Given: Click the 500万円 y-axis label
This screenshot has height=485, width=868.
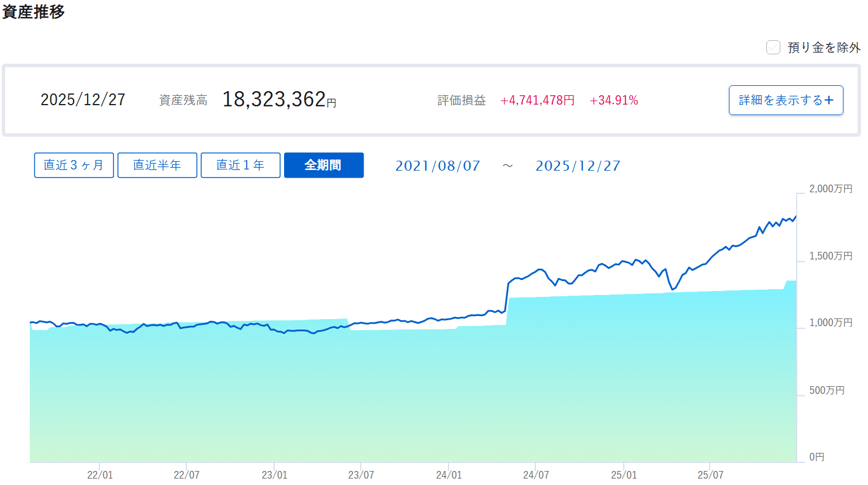Looking at the screenshot, I should [x=826, y=390].
